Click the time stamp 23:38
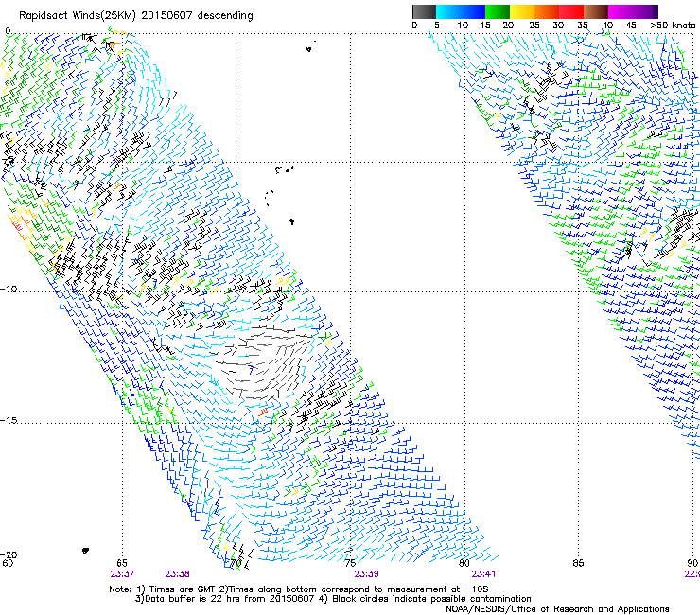The width and height of the screenshot is (700, 615). (x=177, y=574)
